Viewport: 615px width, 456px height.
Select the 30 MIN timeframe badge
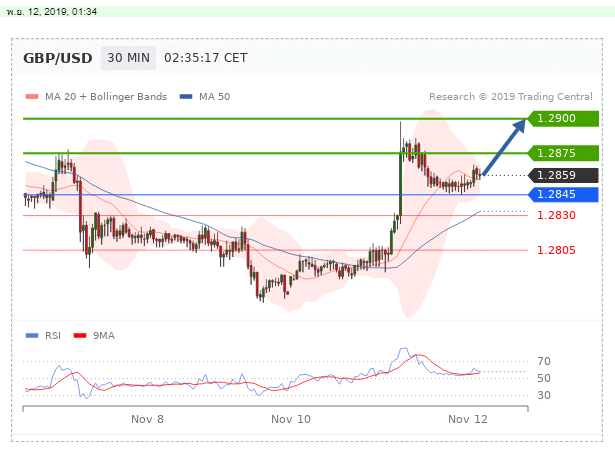129,58
